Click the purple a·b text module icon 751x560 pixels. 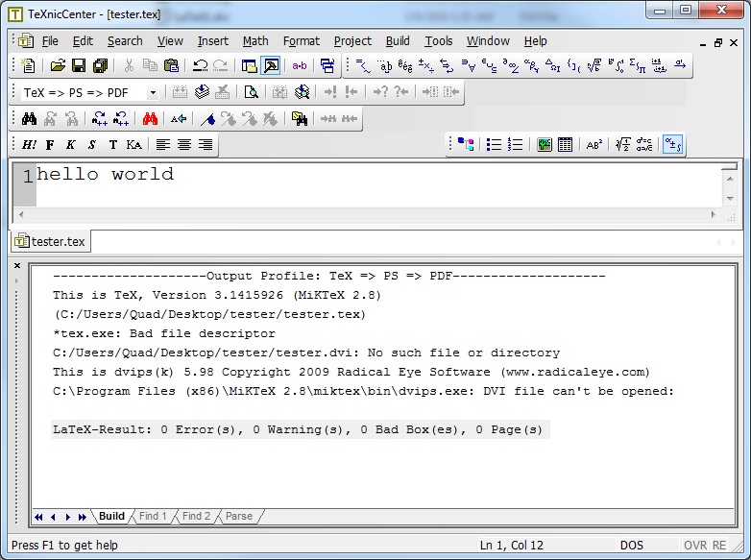[x=300, y=65]
